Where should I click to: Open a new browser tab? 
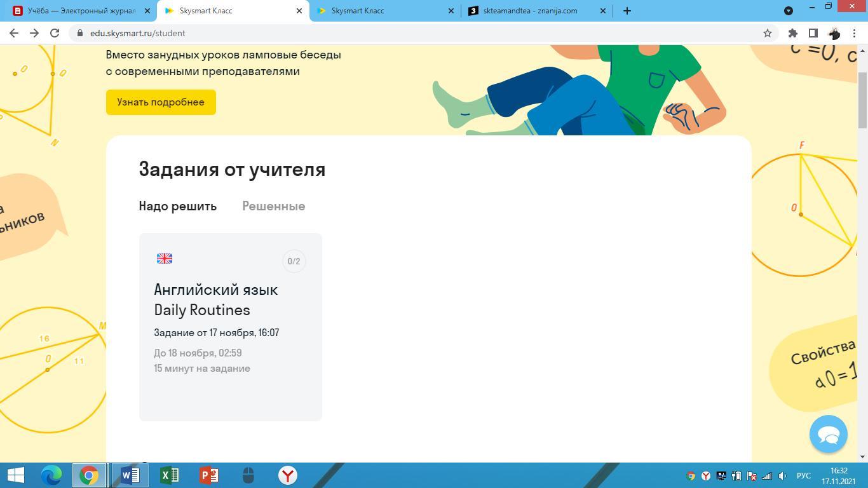click(x=627, y=11)
